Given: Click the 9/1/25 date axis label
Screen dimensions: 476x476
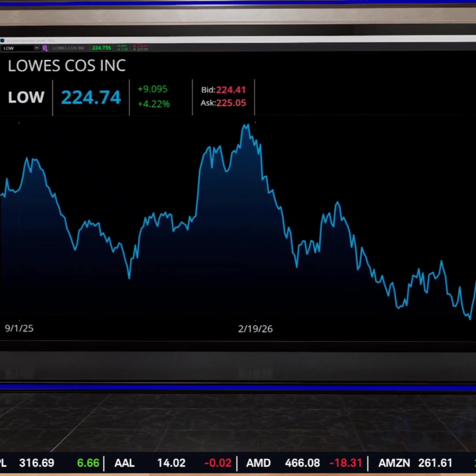Looking at the screenshot, I should click(x=19, y=328).
